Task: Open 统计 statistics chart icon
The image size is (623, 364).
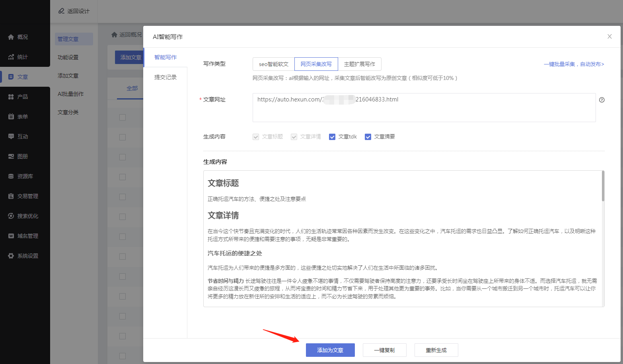Action: pos(11,57)
